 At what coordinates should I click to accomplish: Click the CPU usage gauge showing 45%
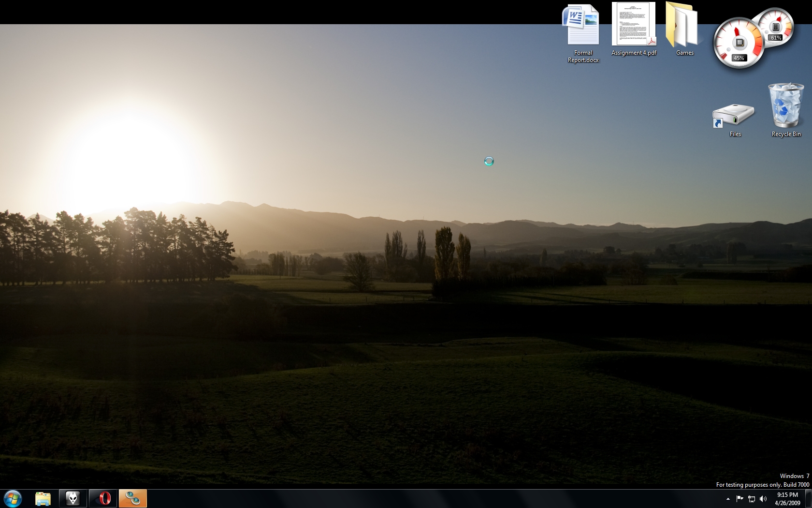(x=738, y=44)
